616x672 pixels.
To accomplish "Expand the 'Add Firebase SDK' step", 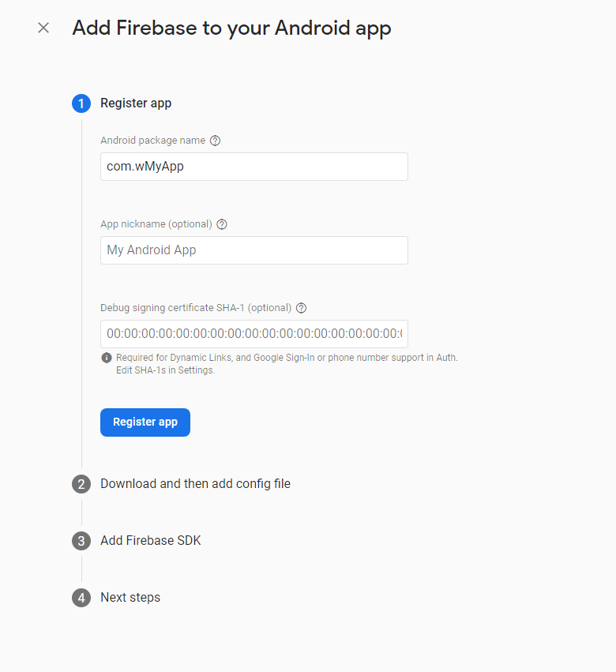I will point(151,541).
